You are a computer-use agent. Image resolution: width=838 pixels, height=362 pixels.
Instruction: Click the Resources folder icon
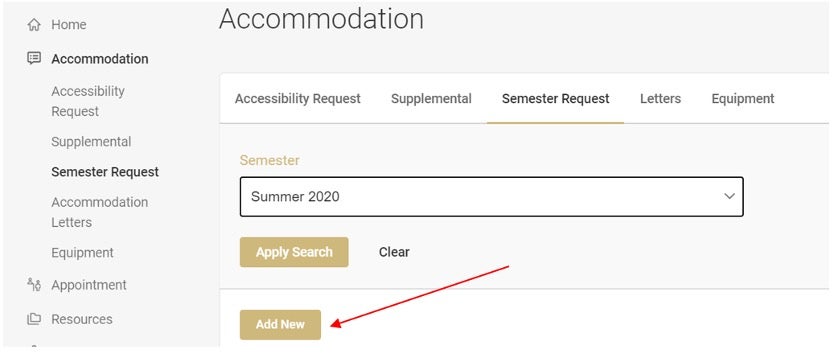(x=34, y=319)
